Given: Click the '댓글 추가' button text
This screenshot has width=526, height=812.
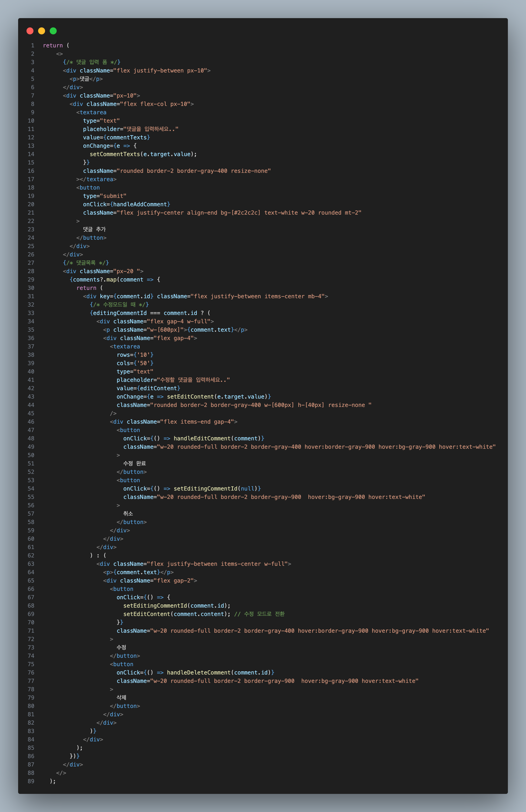Looking at the screenshot, I should [x=94, y=229].
